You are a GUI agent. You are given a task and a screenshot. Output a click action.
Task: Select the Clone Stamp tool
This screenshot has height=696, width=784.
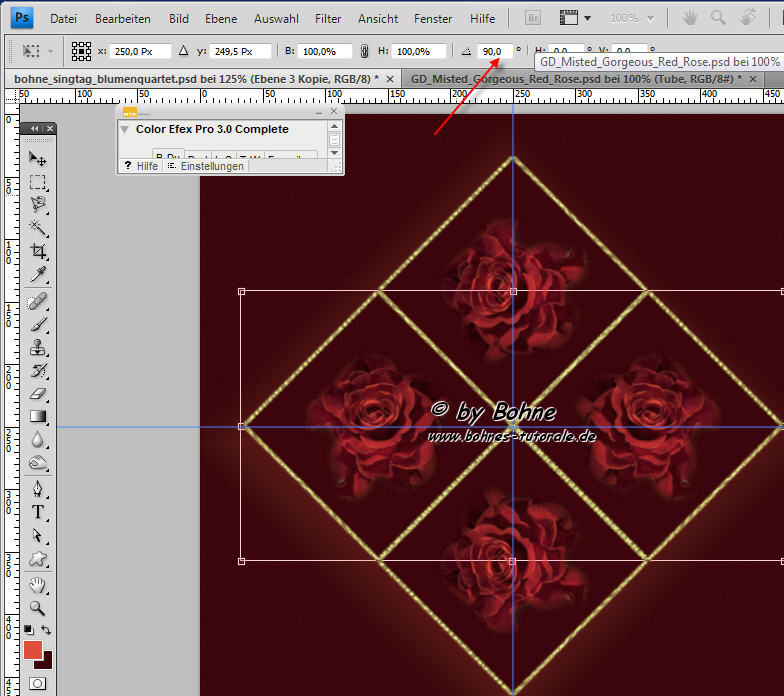tap(37, 348)
